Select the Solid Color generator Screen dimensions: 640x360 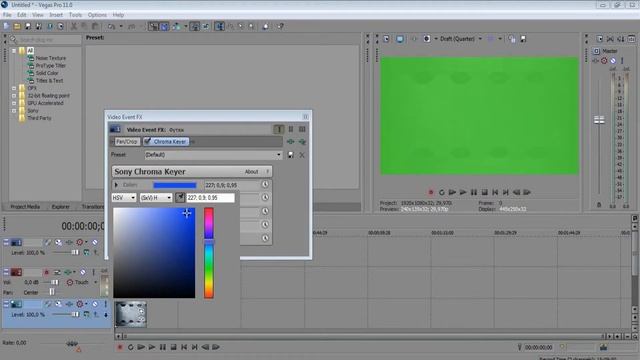pos(47,73)
